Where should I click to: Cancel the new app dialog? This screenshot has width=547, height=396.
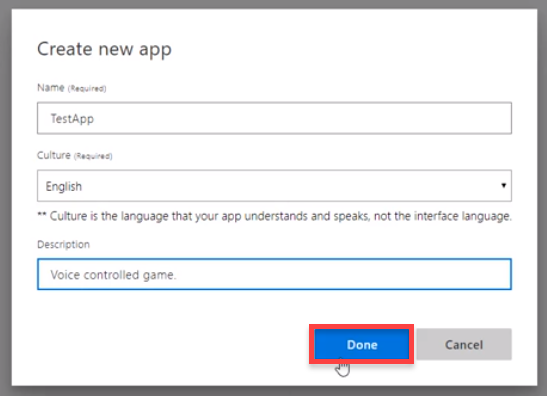pos(464,344)
